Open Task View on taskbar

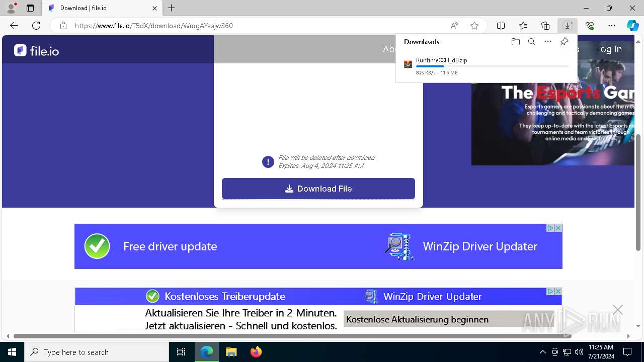pyautogui.click(x=181, y=352)
